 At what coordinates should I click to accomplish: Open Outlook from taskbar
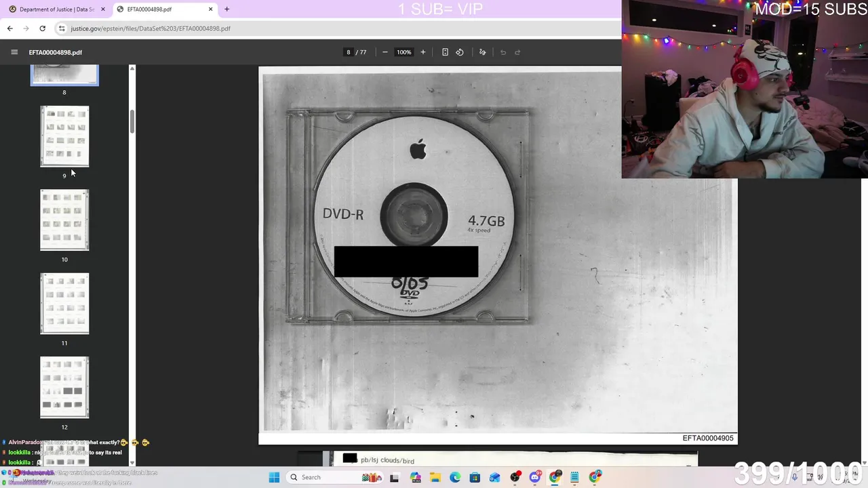tap(495, 477)
